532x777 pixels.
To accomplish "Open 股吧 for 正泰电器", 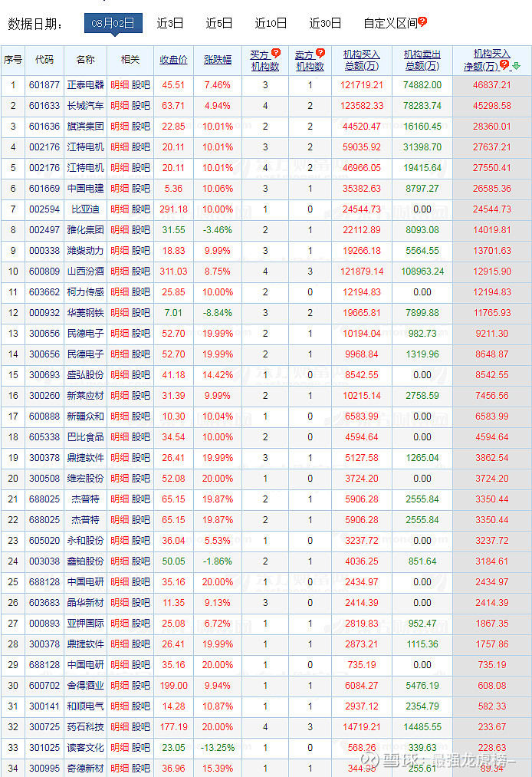I will [x=141, y=85].
